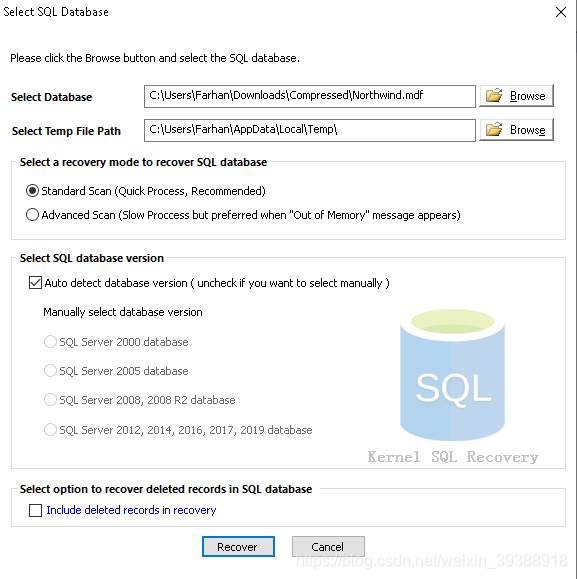Click the Recover button
This screenshot has height=579, width=577.
[x=238, y=547]
